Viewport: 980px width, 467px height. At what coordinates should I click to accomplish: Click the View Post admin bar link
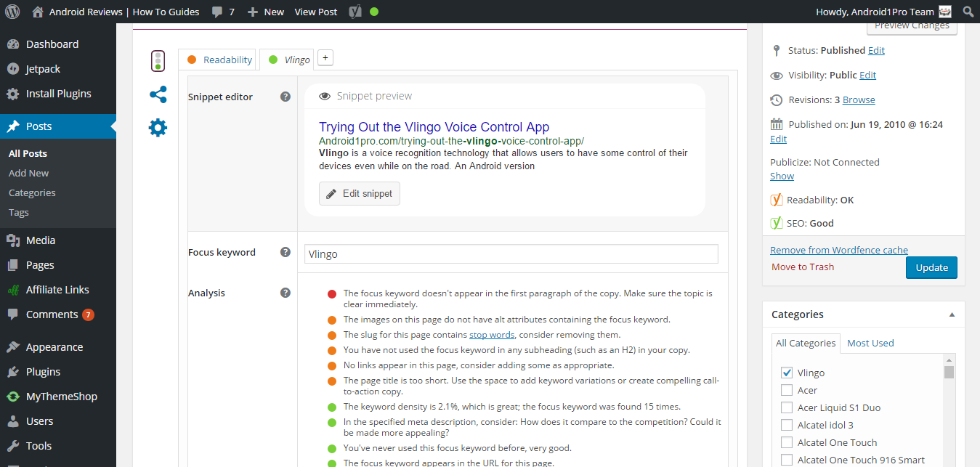[x=316, y=12]
